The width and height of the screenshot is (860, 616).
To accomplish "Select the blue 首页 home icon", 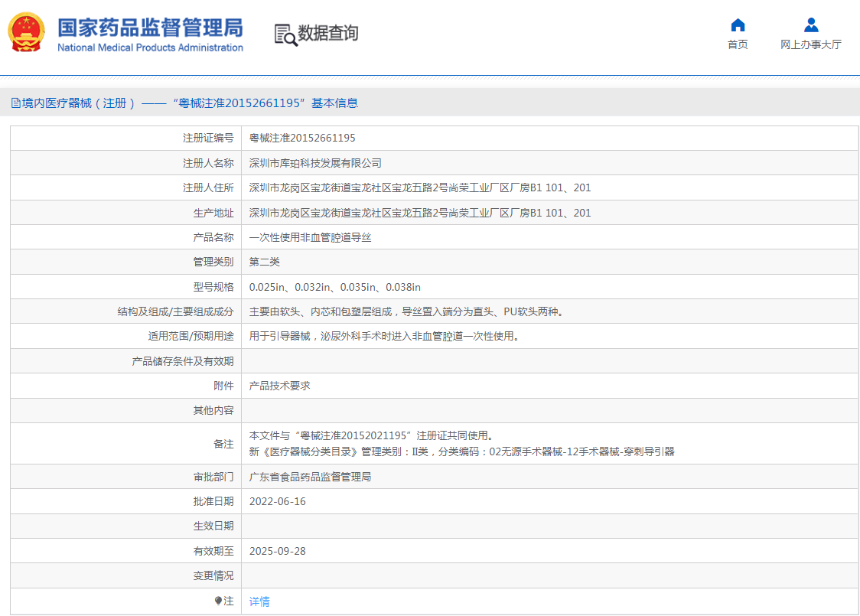I will point(737,25).
